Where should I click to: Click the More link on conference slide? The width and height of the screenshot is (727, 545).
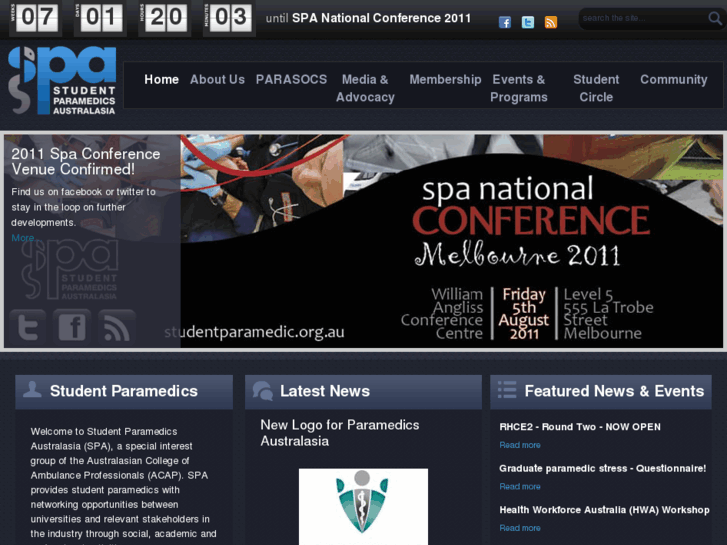pyautogui.click(x=23, y=238)
